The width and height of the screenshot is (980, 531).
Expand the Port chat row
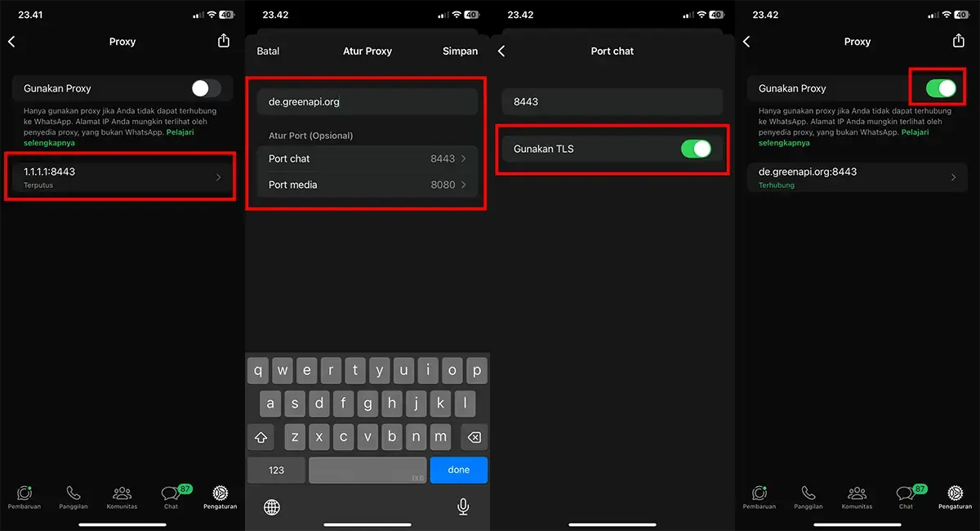pos(367,158)
